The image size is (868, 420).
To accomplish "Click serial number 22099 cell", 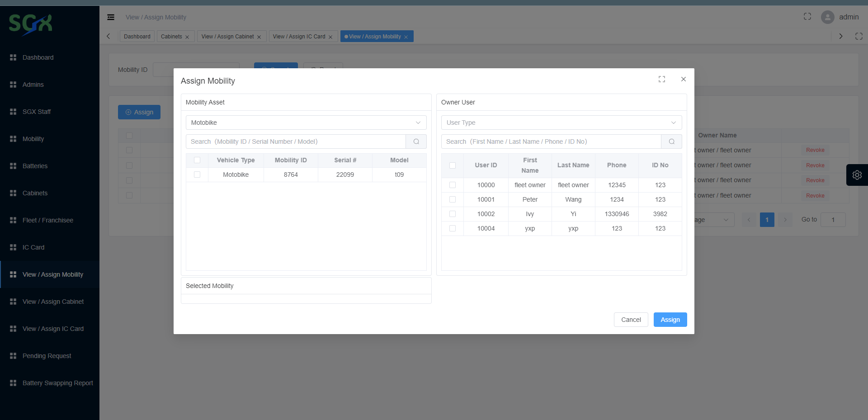I will (345, 175).
